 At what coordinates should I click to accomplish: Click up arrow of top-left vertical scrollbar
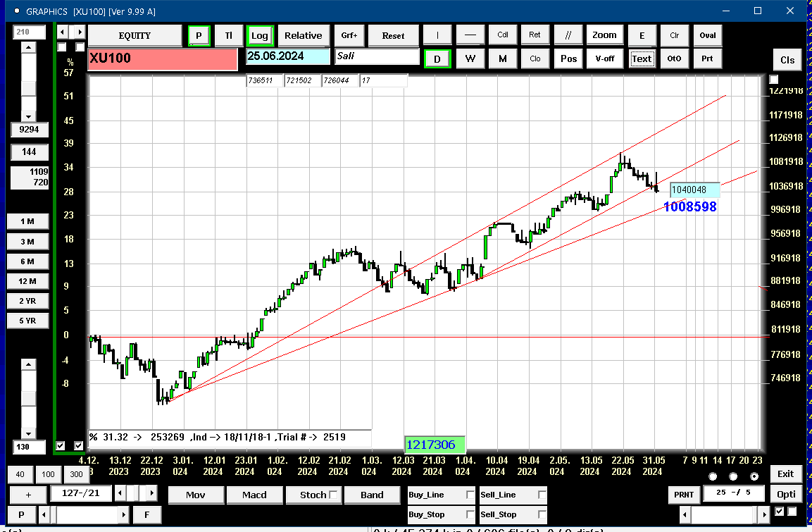pyautogui.click(x=28, y=48)
